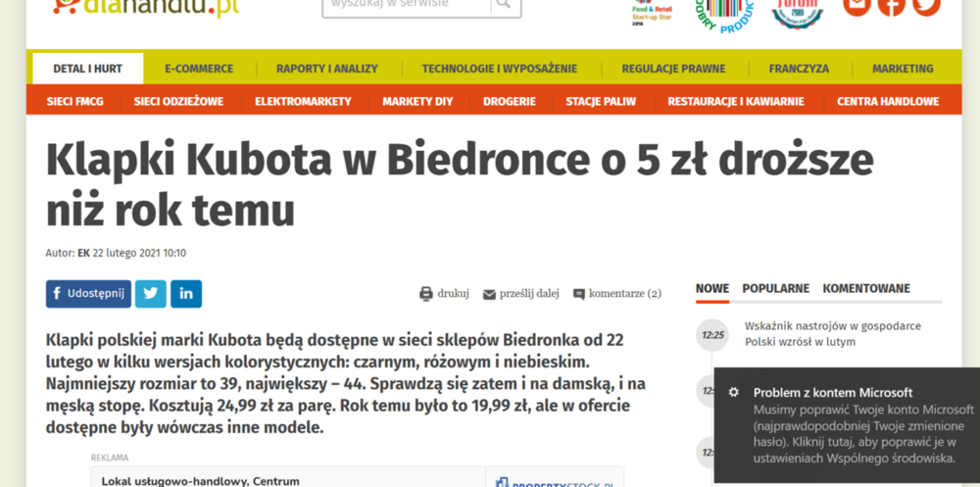Go to Centra handlowe section
The height and width of the screenshot is (487, 980).
(x=888, y=101)
